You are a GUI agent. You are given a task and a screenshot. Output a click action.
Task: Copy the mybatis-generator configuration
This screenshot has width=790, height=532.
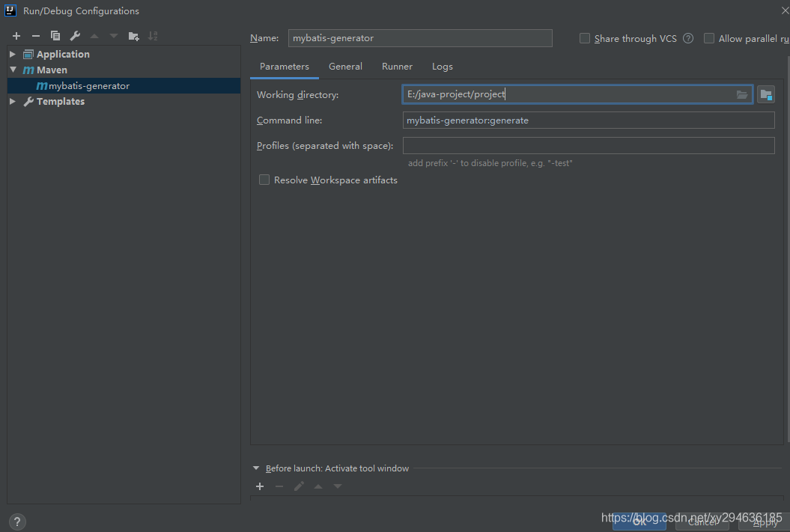(x=55, y=35)
